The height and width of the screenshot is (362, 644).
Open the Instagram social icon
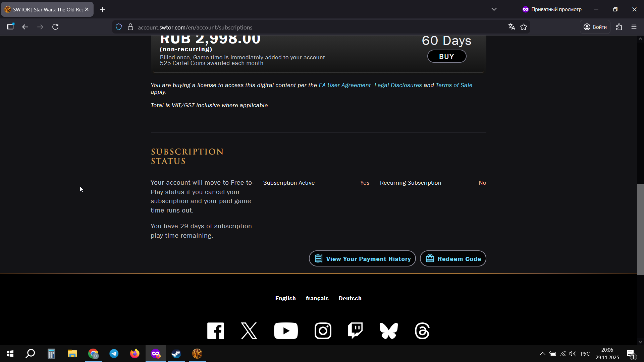pyautogui.click(x=323, y=331)
